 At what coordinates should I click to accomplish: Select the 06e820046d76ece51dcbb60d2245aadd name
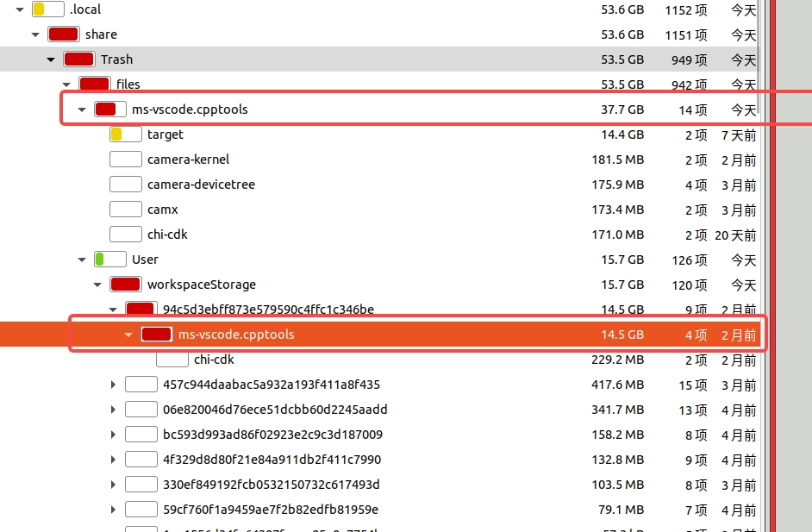[275, 410]
